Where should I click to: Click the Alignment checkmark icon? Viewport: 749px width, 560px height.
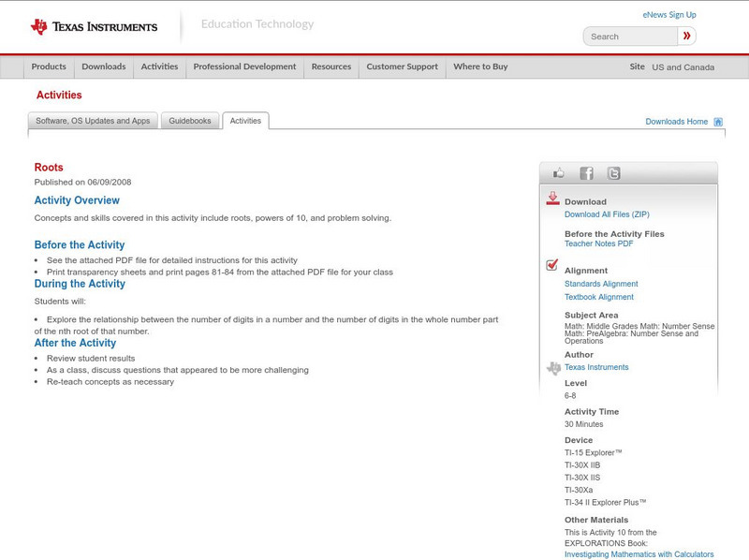pos(552,265)
